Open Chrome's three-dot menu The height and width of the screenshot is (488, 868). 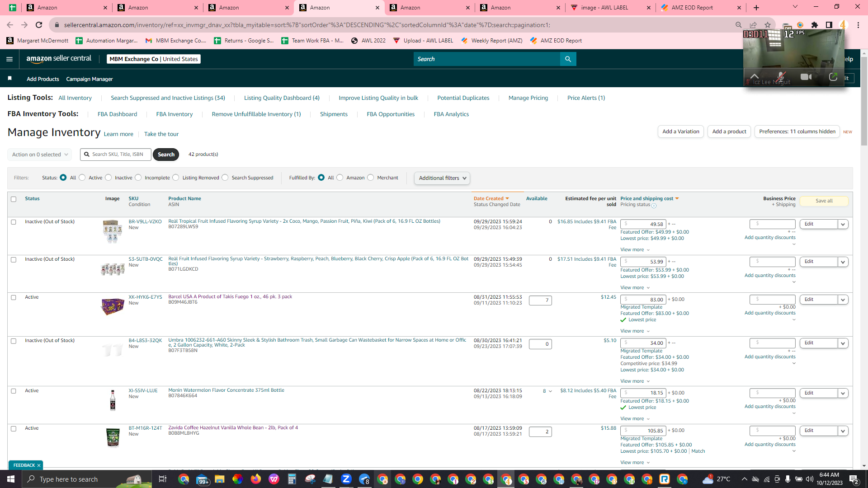pos(858,25)
